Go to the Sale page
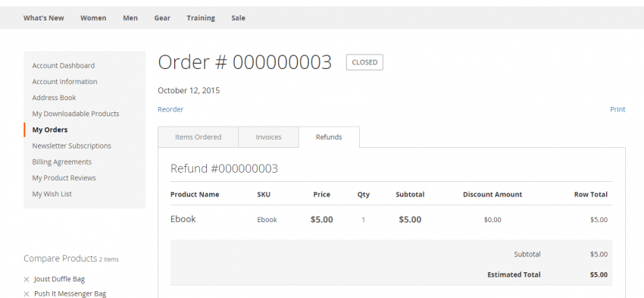This screenshot has width=644, height=298. [238, 18]
